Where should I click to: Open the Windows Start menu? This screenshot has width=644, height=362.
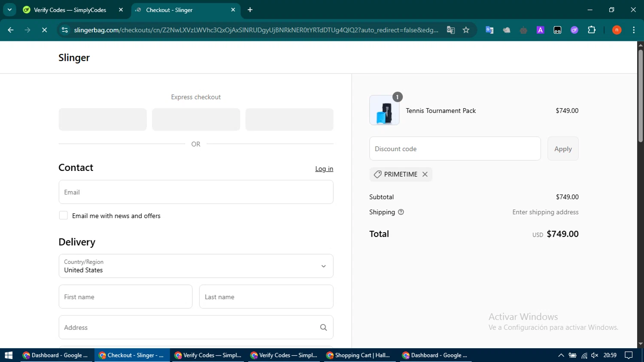(9, 355)
